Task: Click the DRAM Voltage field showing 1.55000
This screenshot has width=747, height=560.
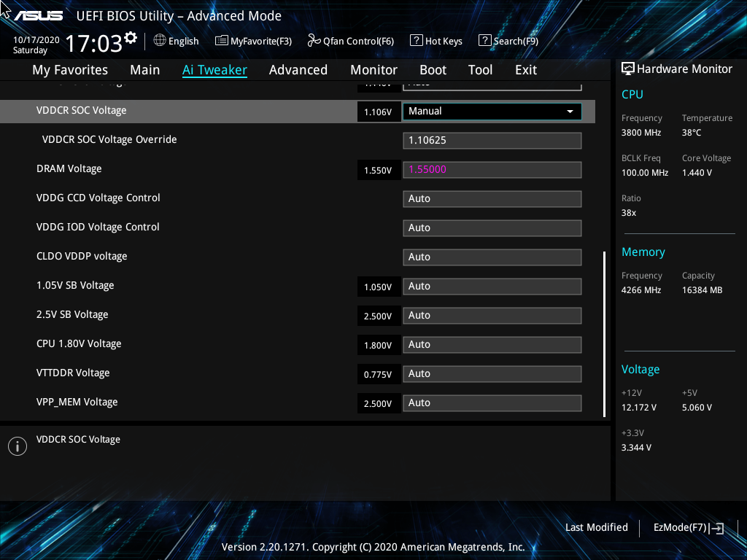Action: (x=492, y=170)
